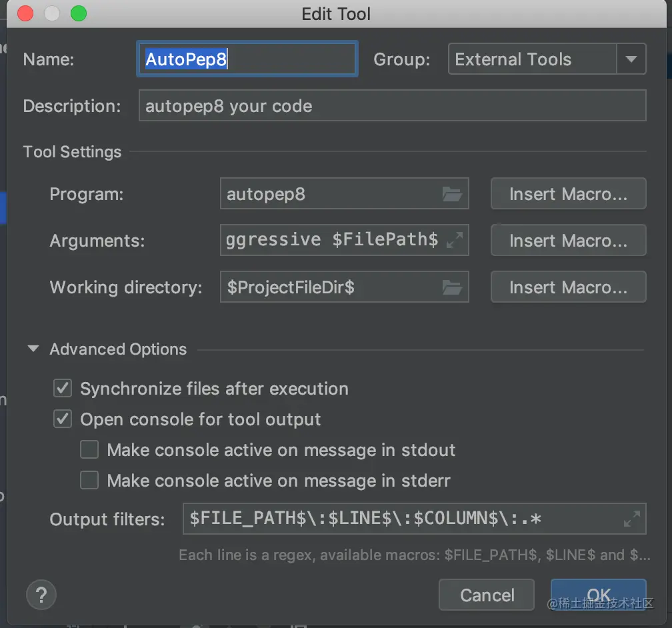The width and height of the screenshot is (672, 628).
Task: Collapse the Advanced Options section
Action: tap(33, 349)
